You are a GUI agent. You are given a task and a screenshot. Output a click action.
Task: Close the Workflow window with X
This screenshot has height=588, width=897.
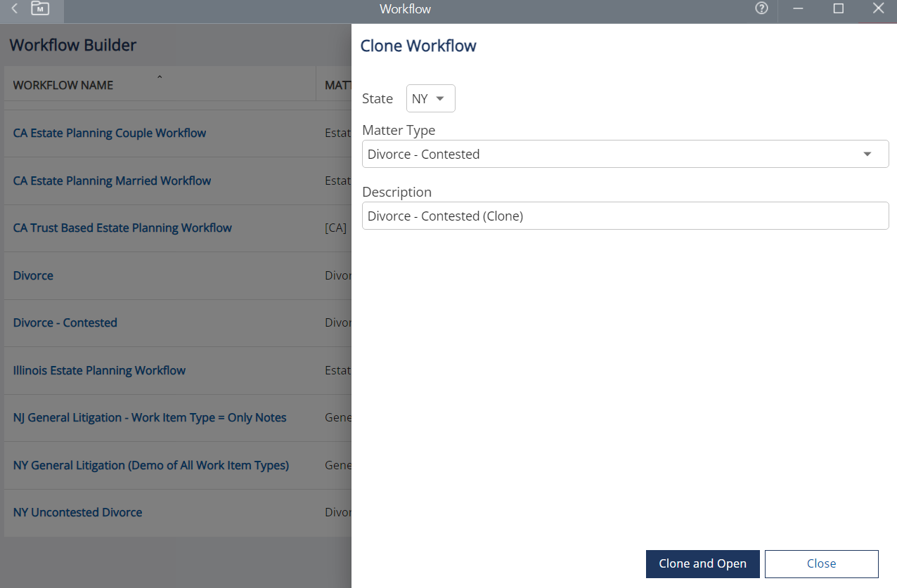pyautogui.click(x=878, y=9)
